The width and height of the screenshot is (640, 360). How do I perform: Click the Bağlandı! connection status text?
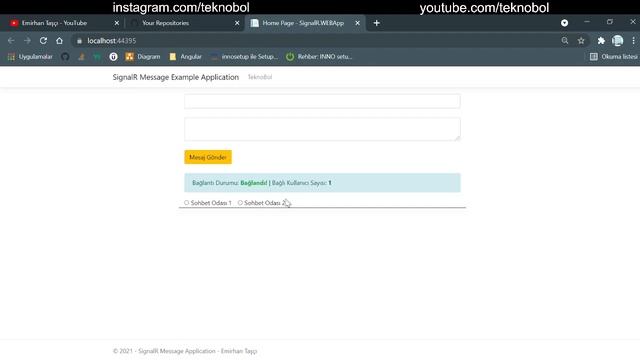click(x=253, y=183)
